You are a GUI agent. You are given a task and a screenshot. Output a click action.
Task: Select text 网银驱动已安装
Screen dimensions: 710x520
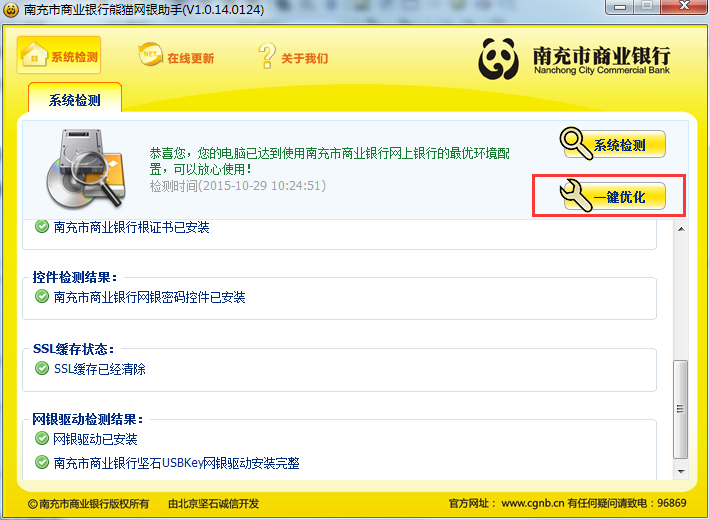click(95, 439)
